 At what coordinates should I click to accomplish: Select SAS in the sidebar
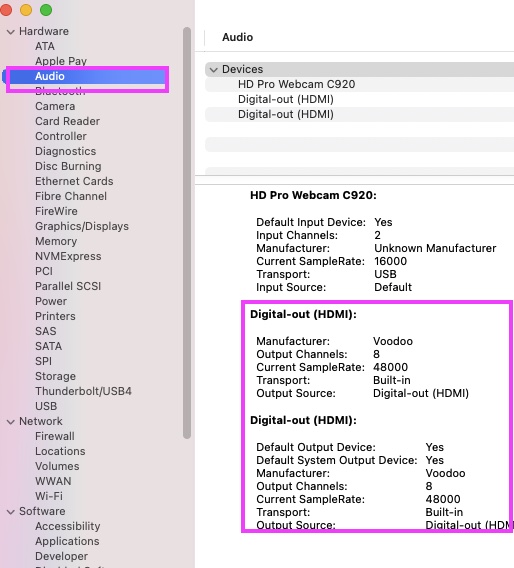46,331
